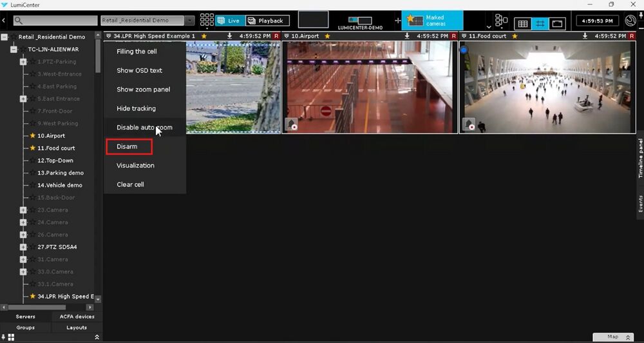
Task: Open the ACFA devices tab
Action: 77,317
